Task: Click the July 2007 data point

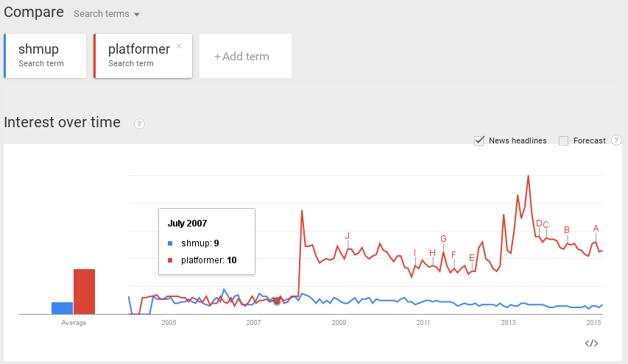Action: [277, 301]
